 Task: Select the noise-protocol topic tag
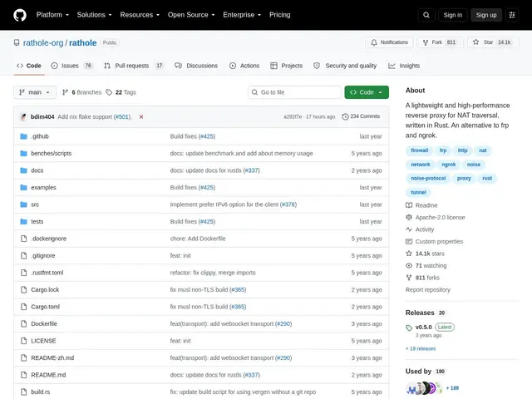click(428, 178)
